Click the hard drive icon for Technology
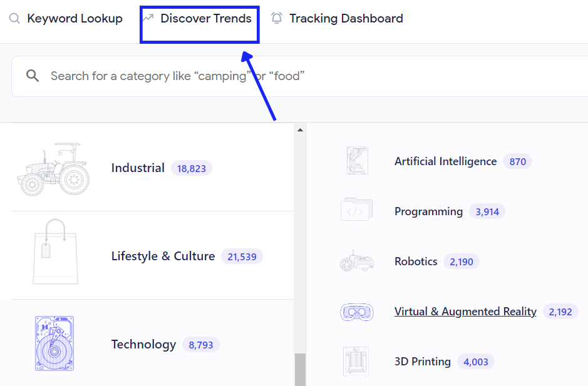 [x=54, y=343]
